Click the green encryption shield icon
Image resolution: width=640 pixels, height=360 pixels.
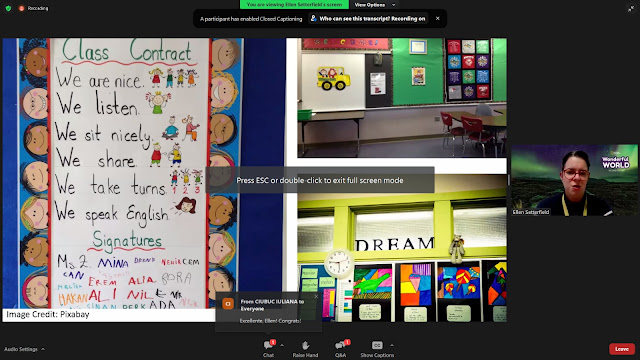pos(8,8)
